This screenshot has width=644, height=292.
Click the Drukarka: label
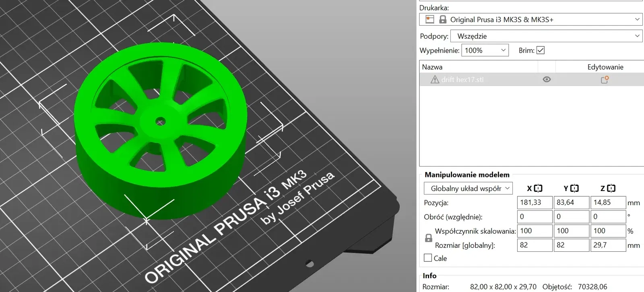click(434, 8)
